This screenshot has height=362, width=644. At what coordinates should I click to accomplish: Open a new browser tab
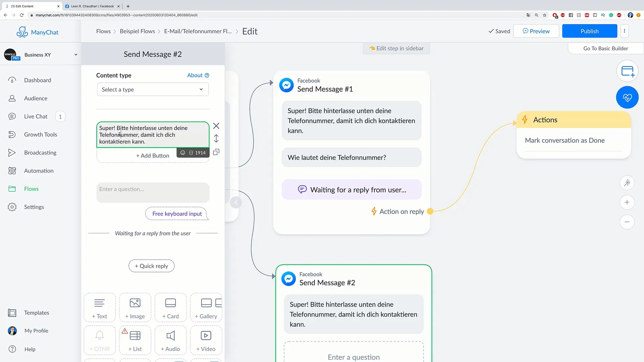[128, 6]
